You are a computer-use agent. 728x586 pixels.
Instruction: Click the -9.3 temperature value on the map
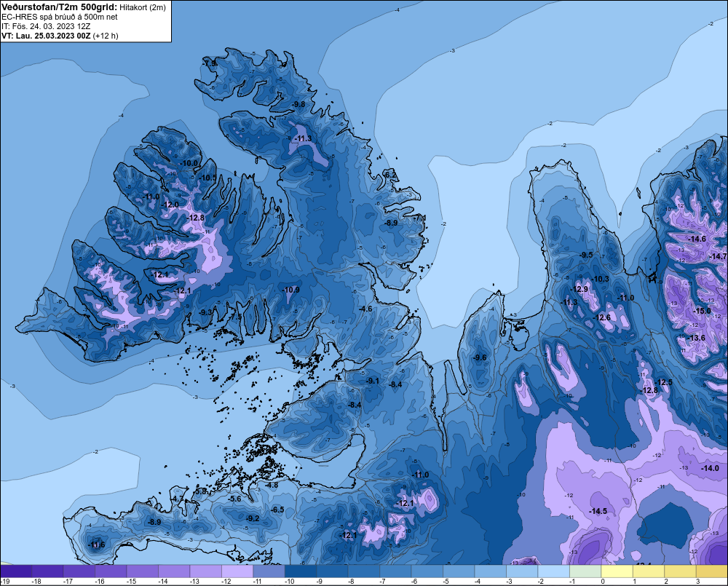(206, 312)
